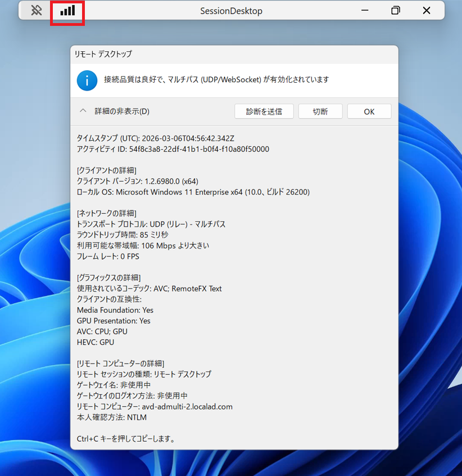Click the 詳細の非表示(D) label

(x=122, y=111)
